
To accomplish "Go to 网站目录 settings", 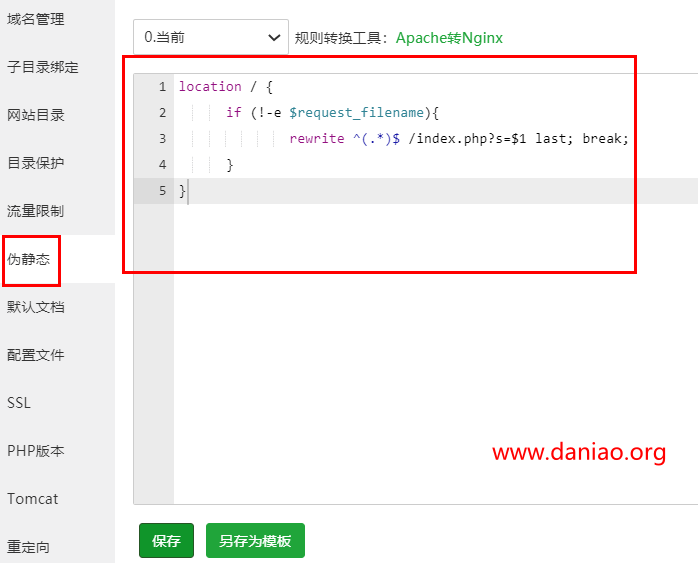I will click(36, 115).
